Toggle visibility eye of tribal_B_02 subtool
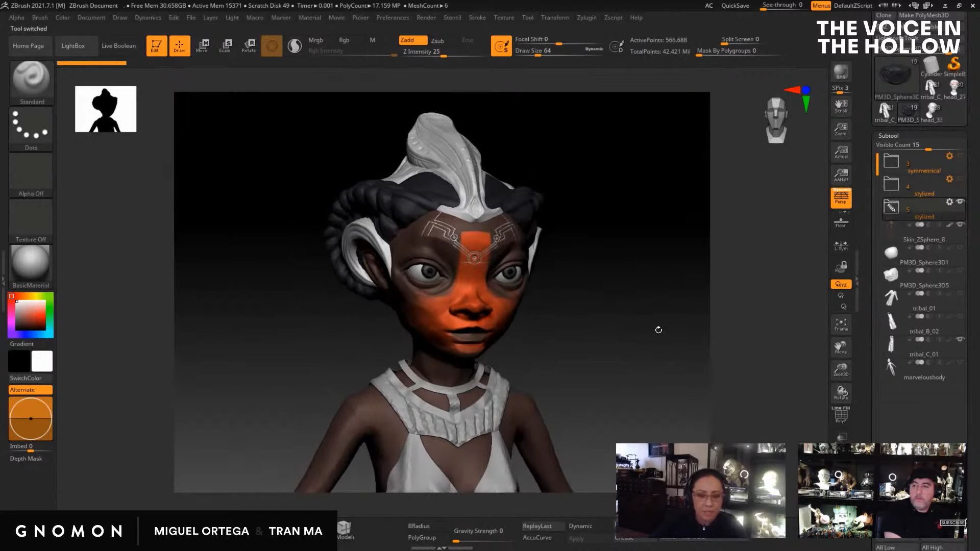Viewport: 980px width, 551px height. click(x=960, y=339)
